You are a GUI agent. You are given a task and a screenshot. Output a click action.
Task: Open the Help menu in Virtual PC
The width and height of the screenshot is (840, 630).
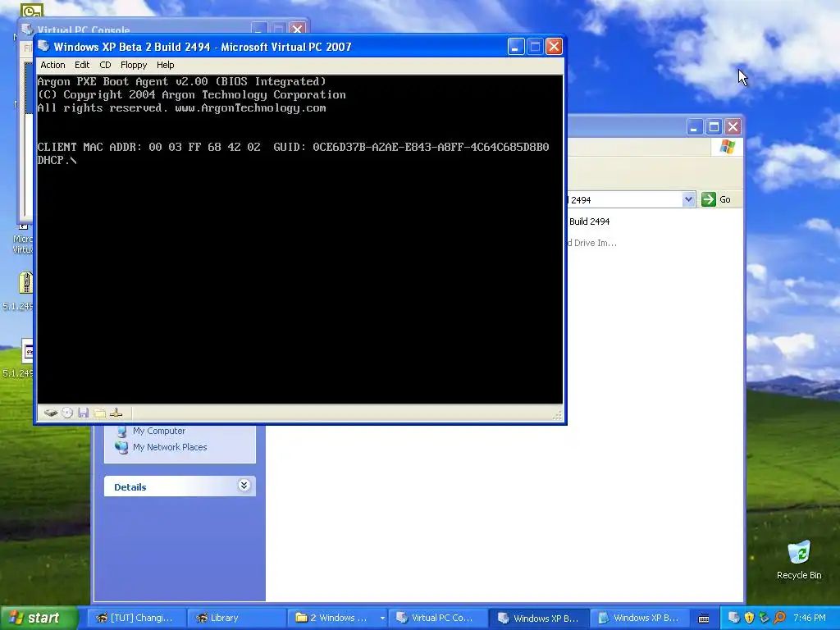(x=165, y=65)
